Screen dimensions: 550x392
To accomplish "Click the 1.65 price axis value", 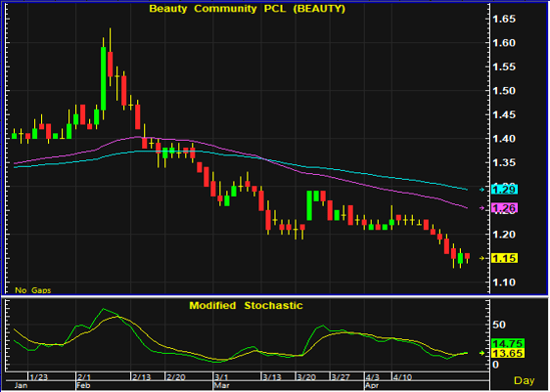I will pos(504,19).
